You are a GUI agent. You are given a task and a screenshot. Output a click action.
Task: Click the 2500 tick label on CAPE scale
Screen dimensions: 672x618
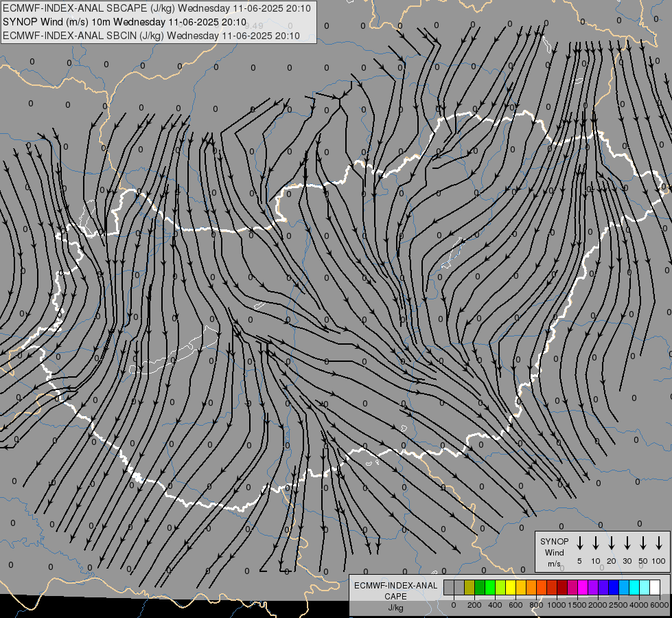point(618,605)
